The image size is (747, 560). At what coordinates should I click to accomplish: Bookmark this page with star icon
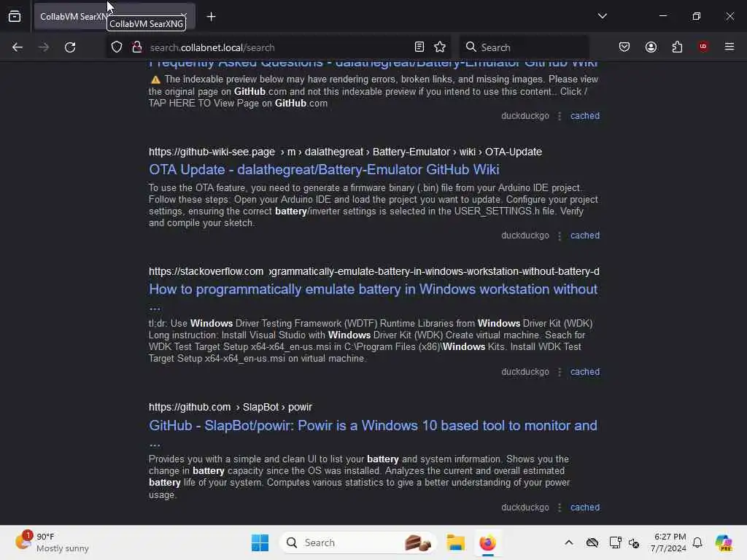click(440, 47)
